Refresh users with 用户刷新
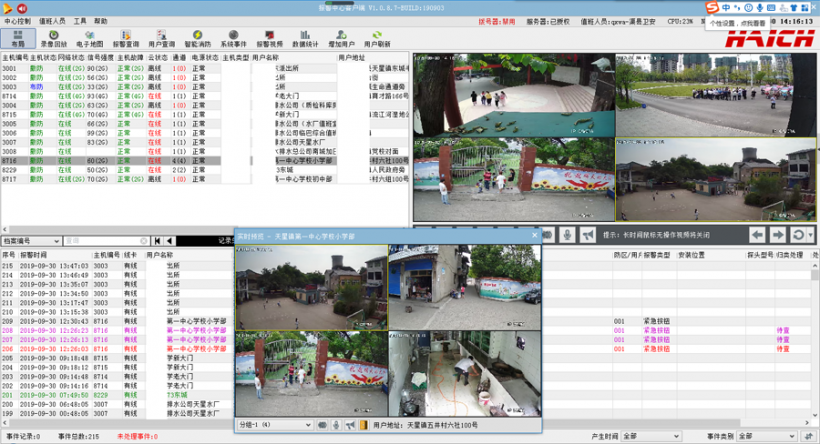820x444 pixels. click(x=376, y=39)
